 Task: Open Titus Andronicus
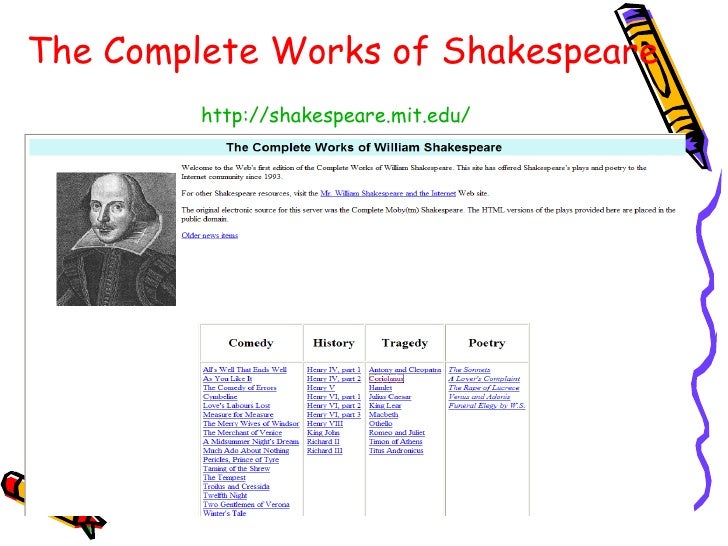click(x=396, y=450)
